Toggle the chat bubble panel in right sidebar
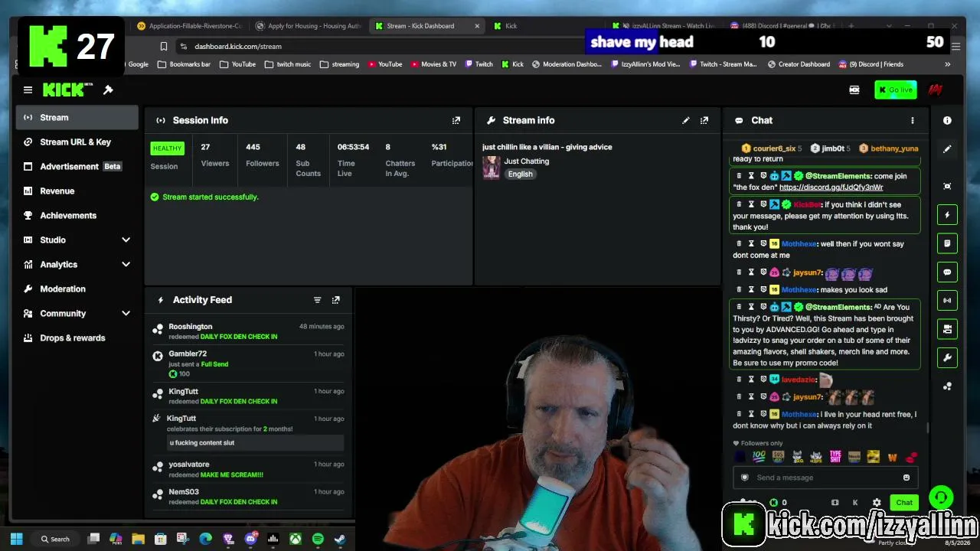 (947, 272)
